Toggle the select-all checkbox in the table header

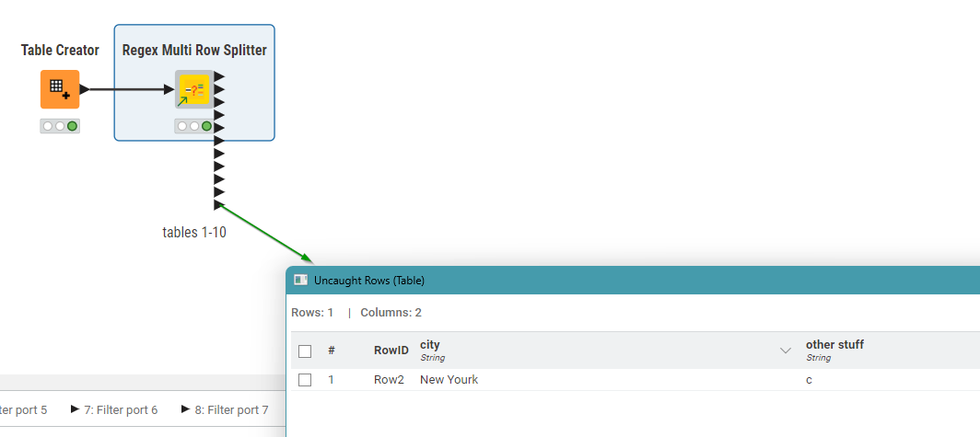[305, 351]
